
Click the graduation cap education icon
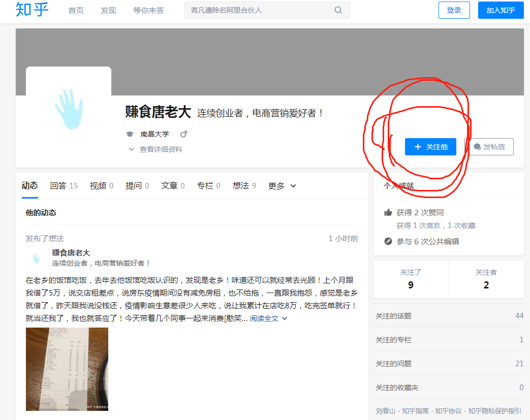click(x=130, y=134)
